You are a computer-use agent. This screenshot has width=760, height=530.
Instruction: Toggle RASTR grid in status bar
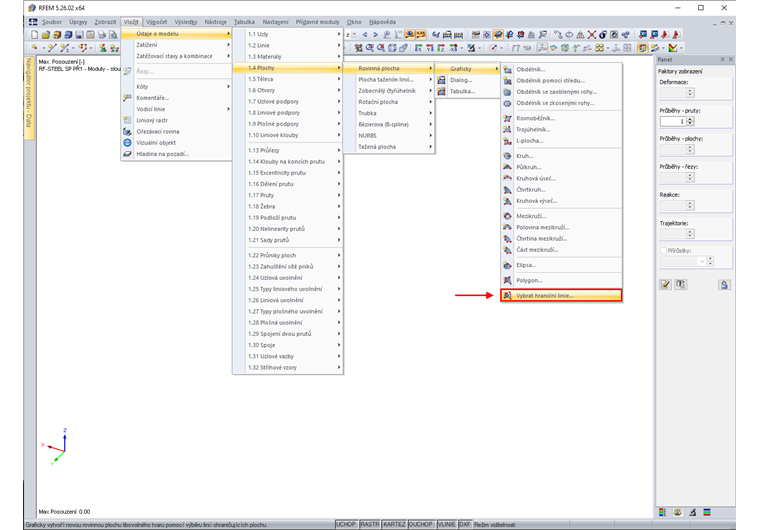(x=370, y=524)
